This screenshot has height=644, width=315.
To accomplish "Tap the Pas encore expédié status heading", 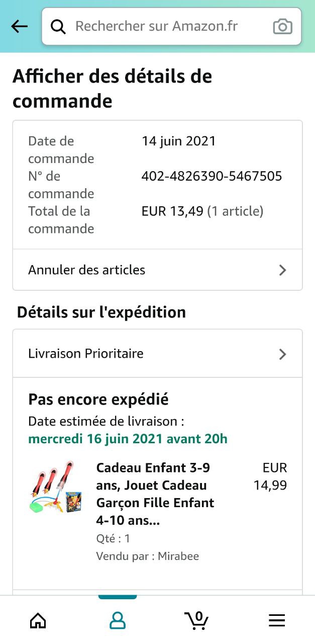I will (x=98, y=399).
